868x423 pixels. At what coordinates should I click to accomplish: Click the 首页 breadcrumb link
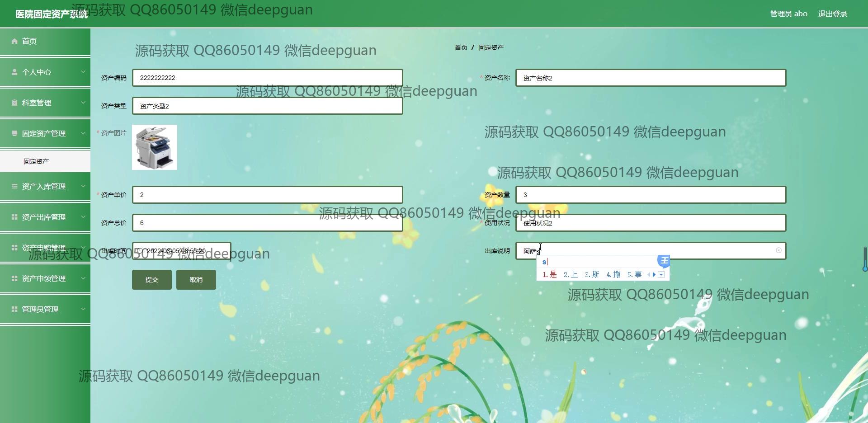coord(461,47)
